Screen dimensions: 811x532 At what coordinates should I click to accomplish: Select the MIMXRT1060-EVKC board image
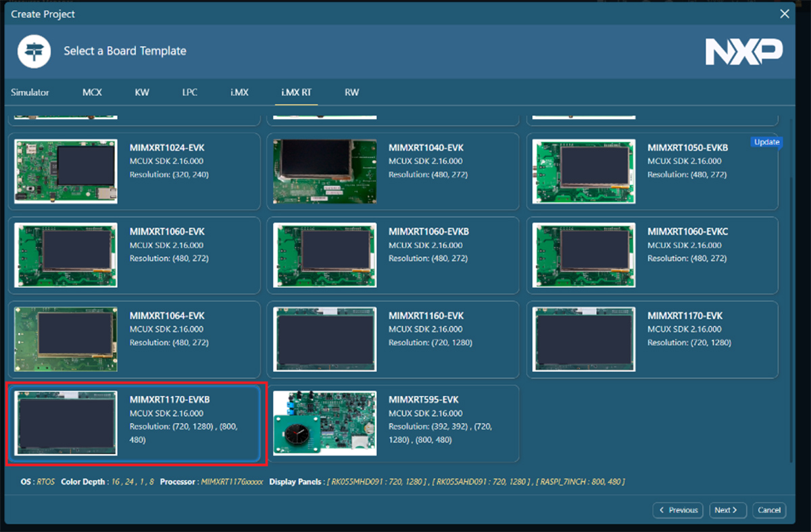pyautogui.click(x=584, y=255)
